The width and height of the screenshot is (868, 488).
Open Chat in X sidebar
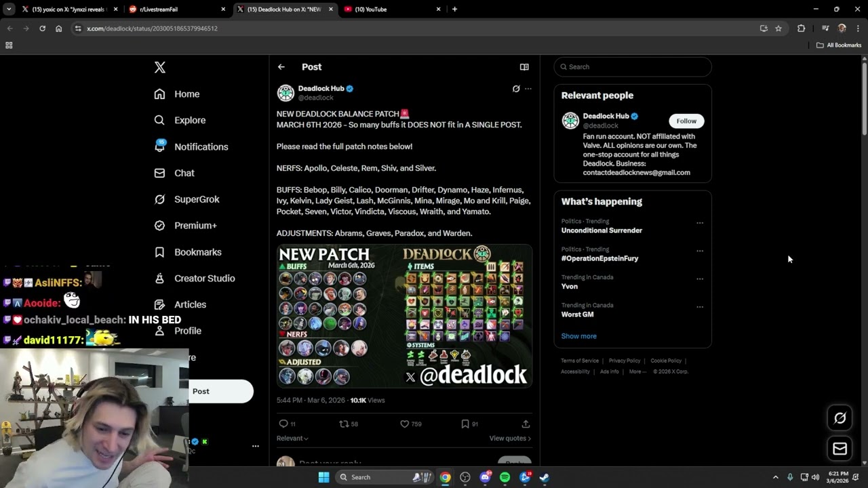click(x=174, y=174)
